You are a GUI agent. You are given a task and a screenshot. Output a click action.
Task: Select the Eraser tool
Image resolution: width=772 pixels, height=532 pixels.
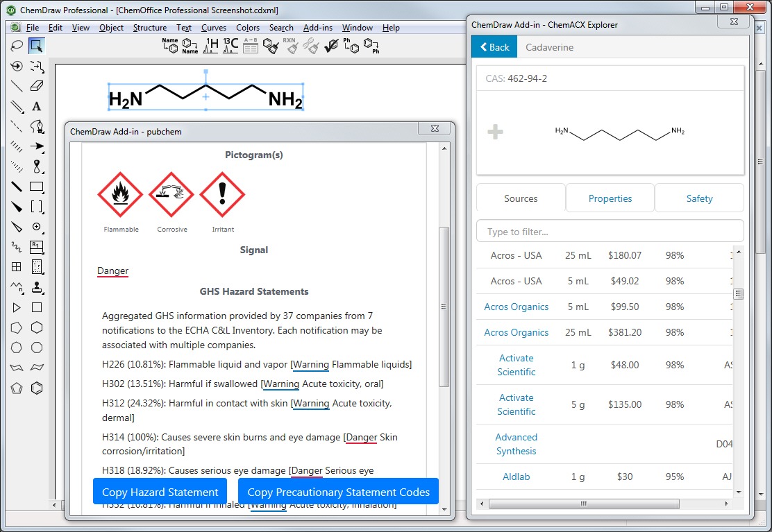tap(37, 87)
